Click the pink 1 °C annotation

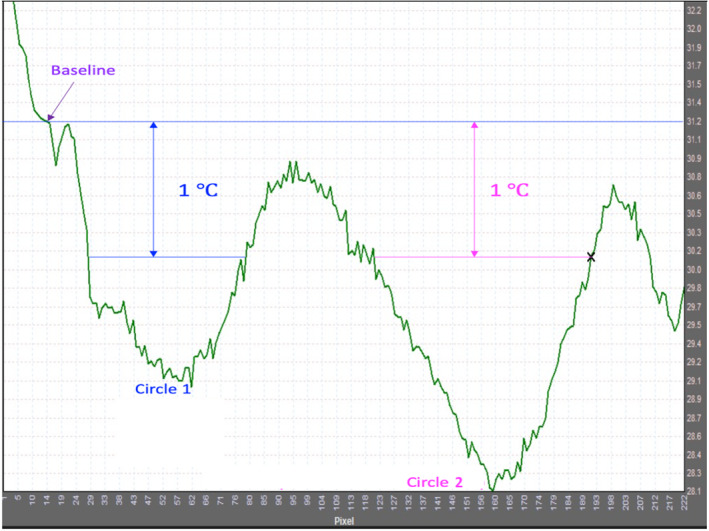point(510,189)
